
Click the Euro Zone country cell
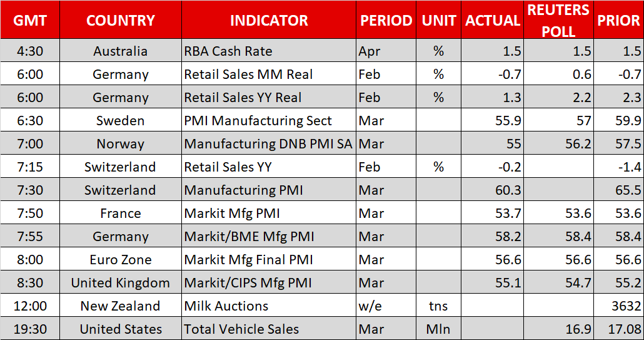click(121, 260)
